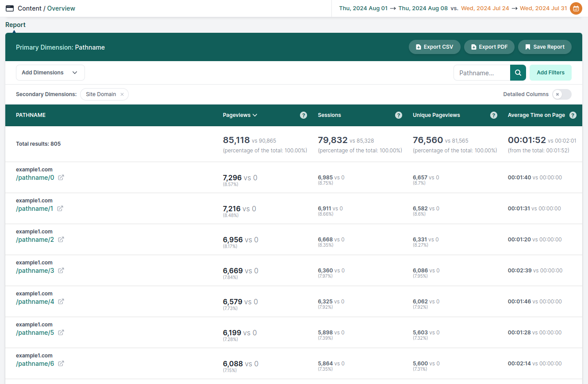Click the total average time 00:01:52

point(527,140)
